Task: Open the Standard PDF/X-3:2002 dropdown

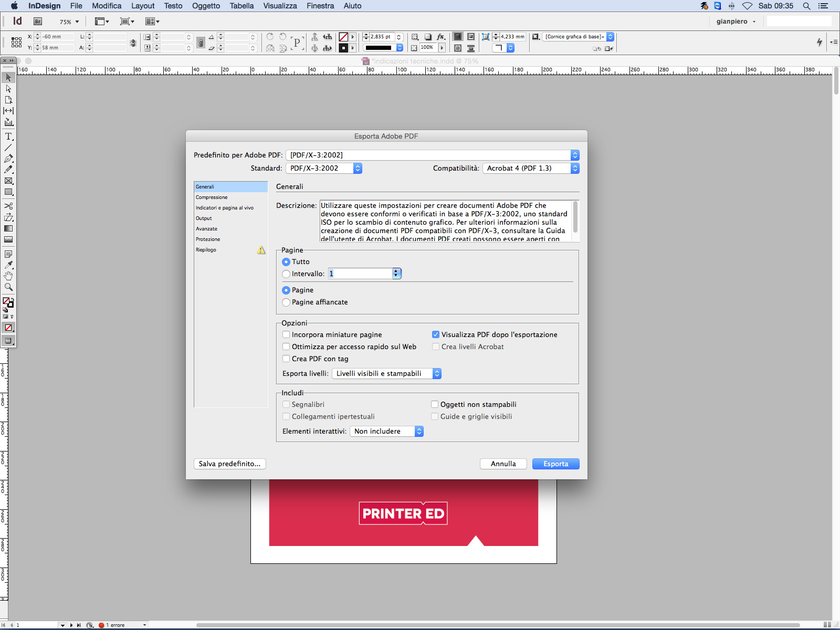Action: tap(324, 168)
